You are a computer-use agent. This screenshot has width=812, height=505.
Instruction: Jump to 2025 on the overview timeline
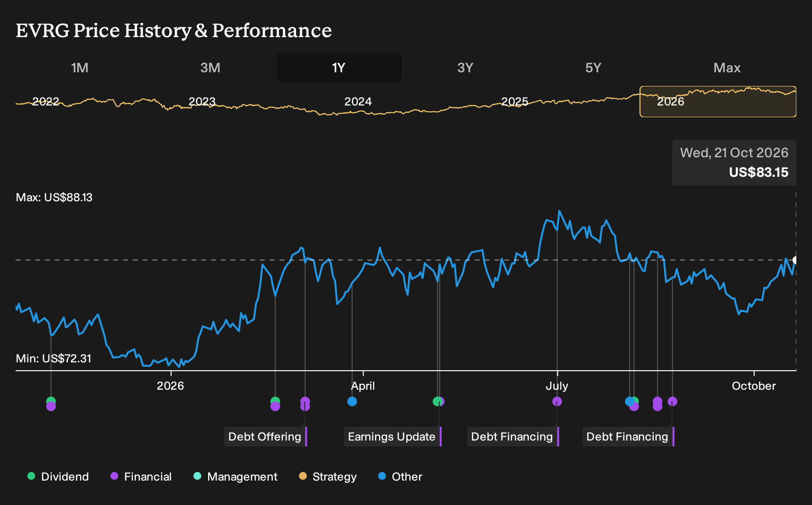point(514,102)
